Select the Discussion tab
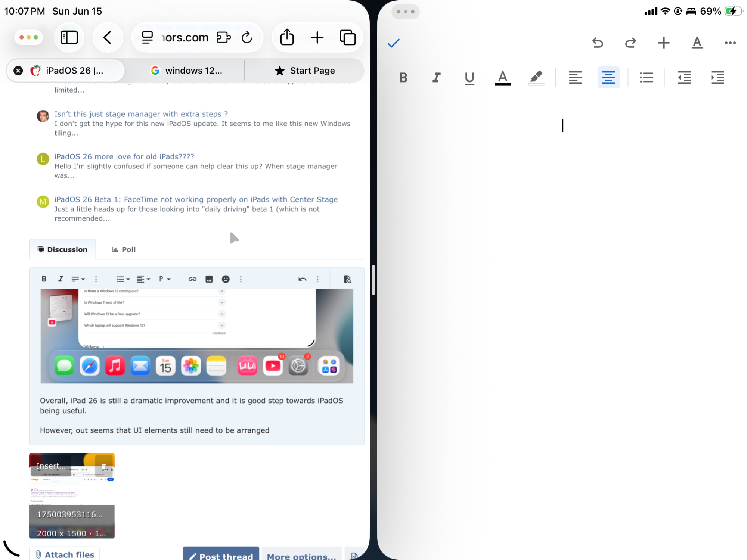 click(x=62, y=249)
